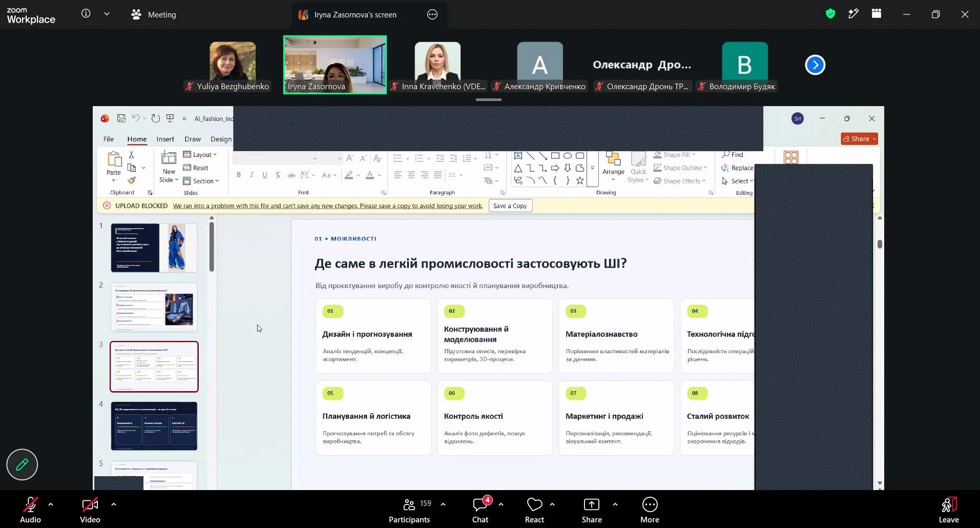Pick the text highlight color swatch
980x528 pixels.
pyautogui.click(x=349, y=175)
